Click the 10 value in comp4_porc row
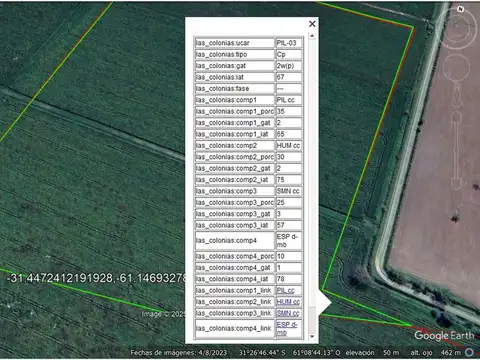This screenshot has width=480, height=360. pyautogui.click(x=289, y=256)
